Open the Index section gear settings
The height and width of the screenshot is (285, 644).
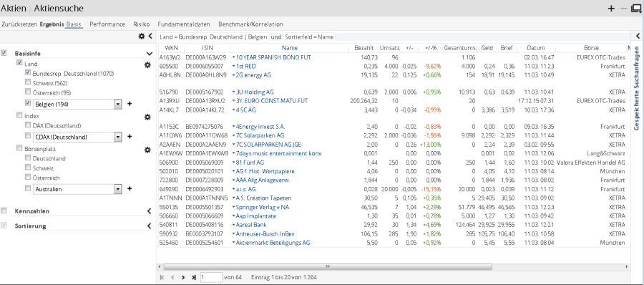147,117
